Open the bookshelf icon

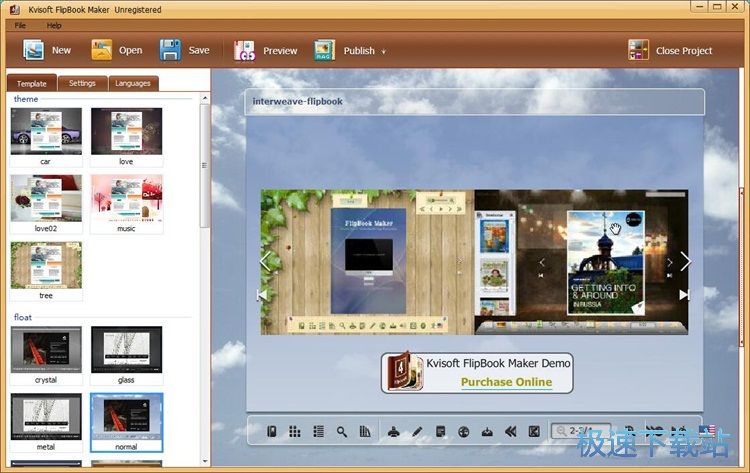coord(365,432)
